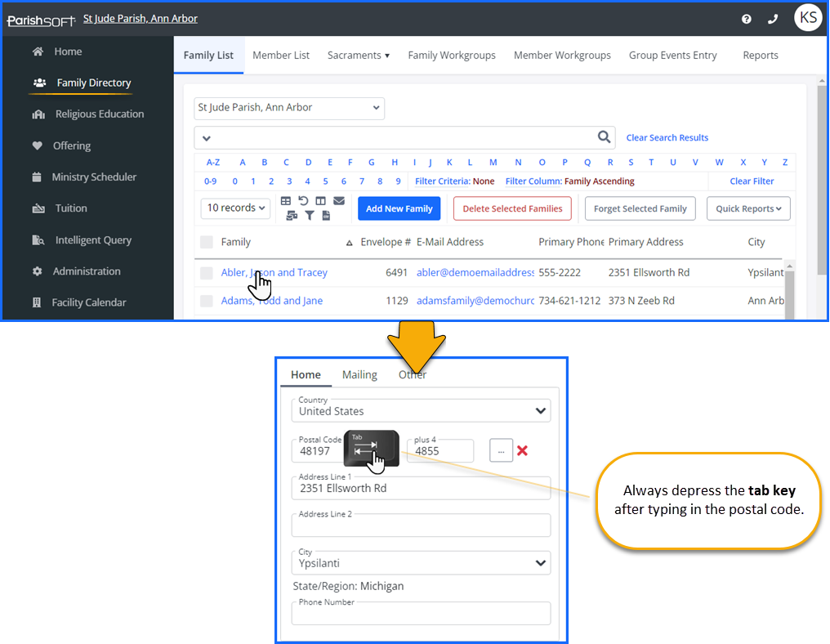Viewport: 830px width, 644px height.
Task: Open the Reports tab
Action: pos(760,56)
